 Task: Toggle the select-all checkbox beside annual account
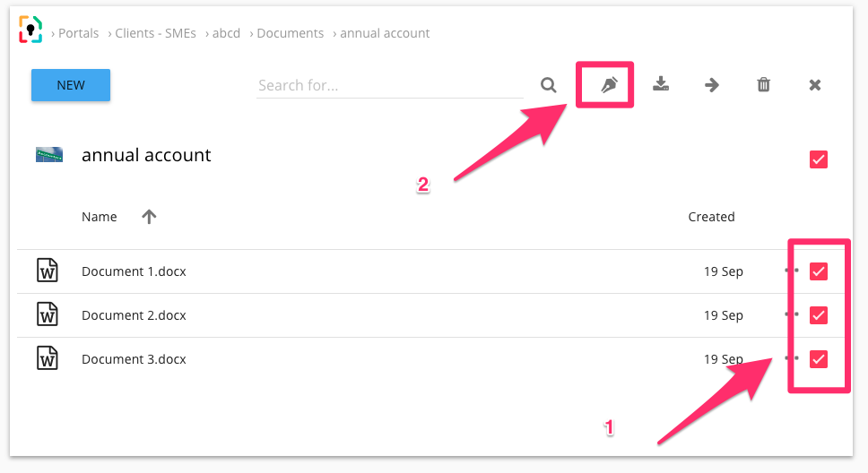pos(818,159)
